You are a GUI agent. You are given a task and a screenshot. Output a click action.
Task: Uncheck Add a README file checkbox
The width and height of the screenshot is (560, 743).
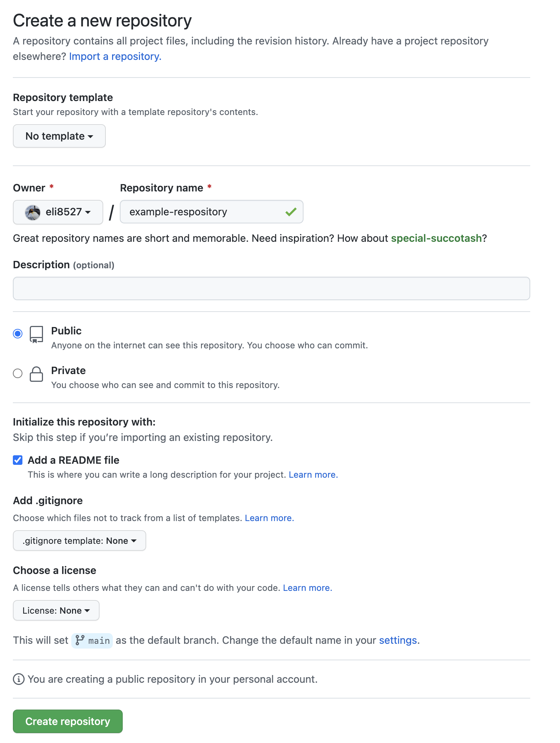click(18, 460)
